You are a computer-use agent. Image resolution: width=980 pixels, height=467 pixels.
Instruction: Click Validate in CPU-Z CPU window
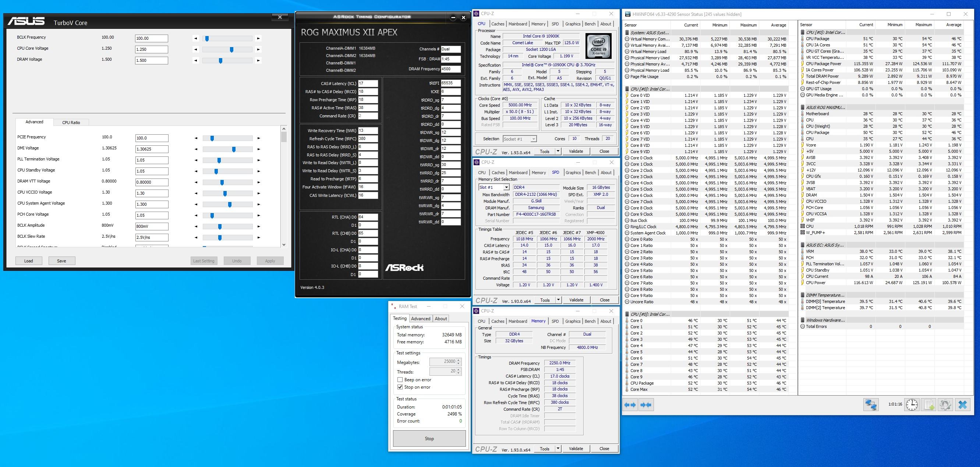click(x=576, y=151)
